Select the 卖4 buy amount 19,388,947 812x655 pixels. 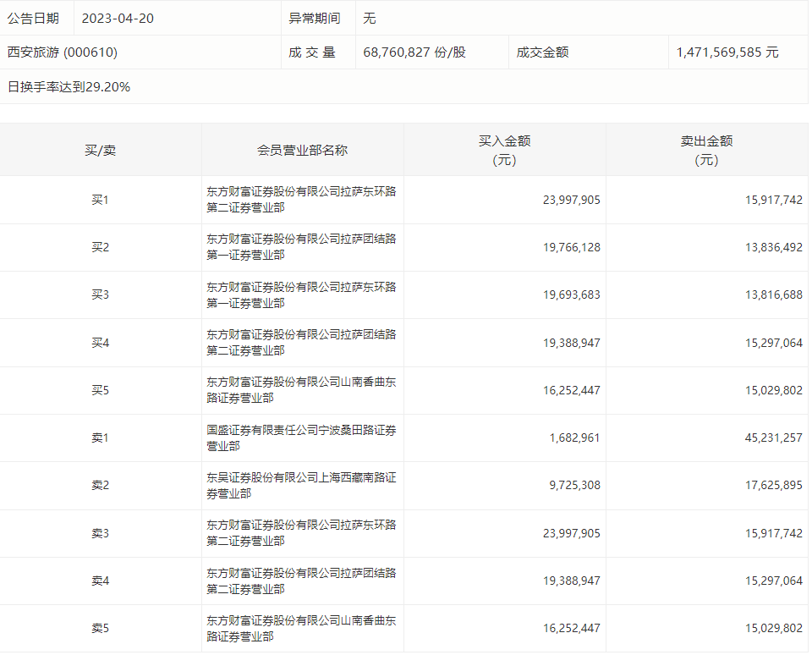tap(572, 581)
